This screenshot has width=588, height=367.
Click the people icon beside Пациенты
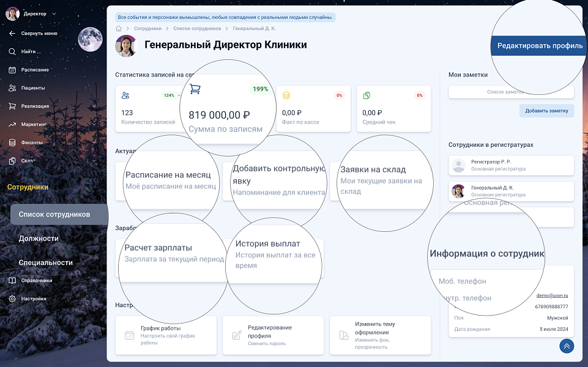tap(12, 88)
